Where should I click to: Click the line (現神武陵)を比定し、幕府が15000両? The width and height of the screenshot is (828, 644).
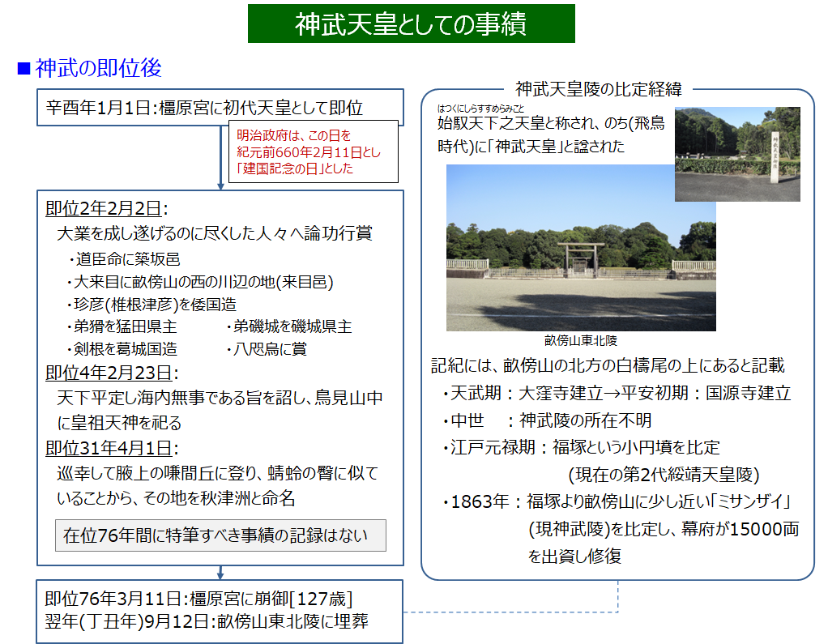(664, 529)
